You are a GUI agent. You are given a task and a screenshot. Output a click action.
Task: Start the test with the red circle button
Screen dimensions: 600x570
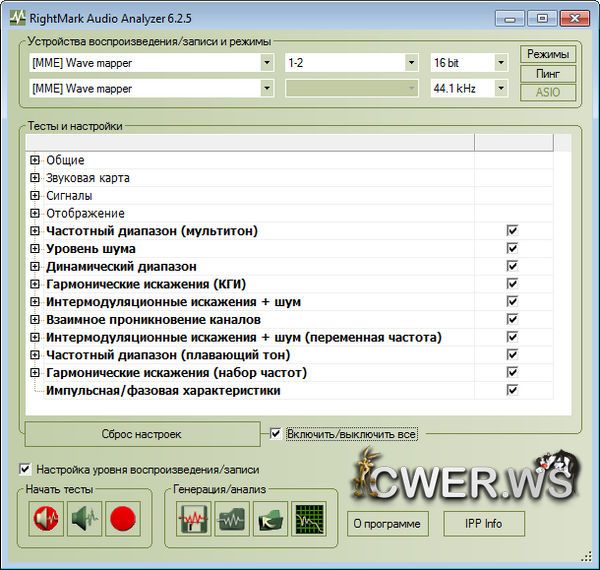click(123, 520)
